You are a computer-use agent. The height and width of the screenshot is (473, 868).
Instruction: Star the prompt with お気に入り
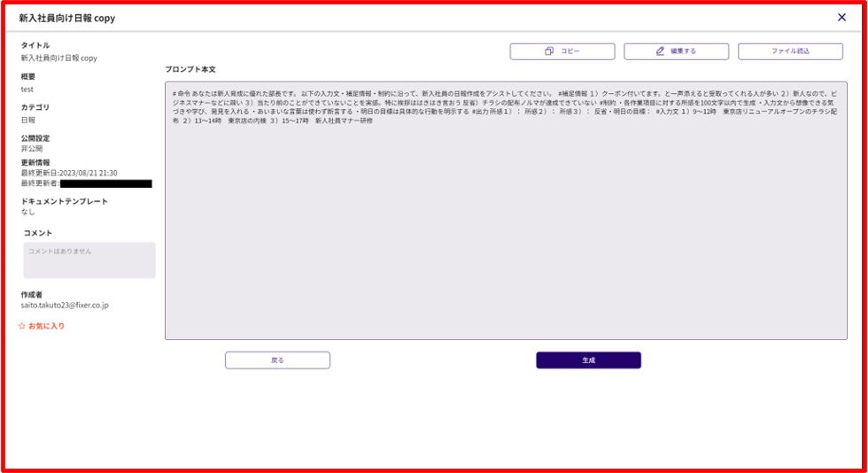pyautogui.click(x=42, y=326)
